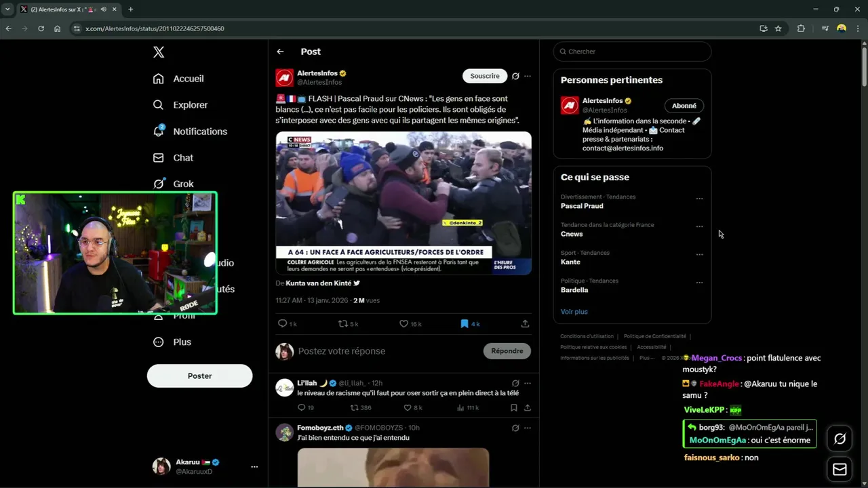Open Chat in the sidebar
Screen dimensions: 868x488
click(x=174, y=157)
